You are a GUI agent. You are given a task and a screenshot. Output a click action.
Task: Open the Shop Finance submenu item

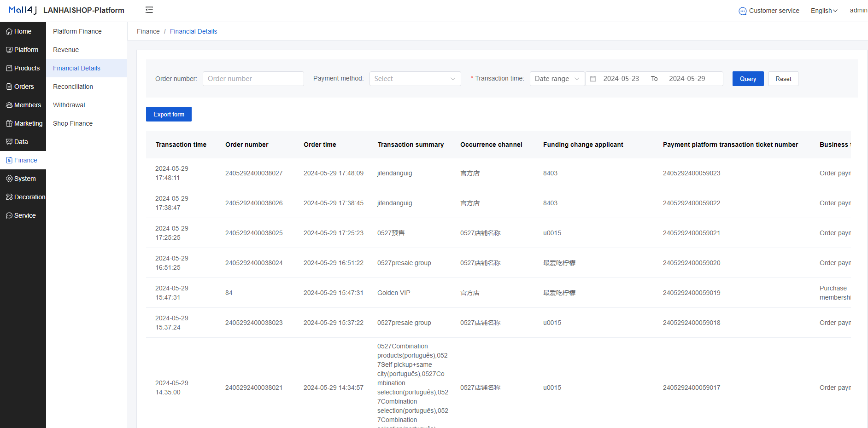[x=73, y=123]
